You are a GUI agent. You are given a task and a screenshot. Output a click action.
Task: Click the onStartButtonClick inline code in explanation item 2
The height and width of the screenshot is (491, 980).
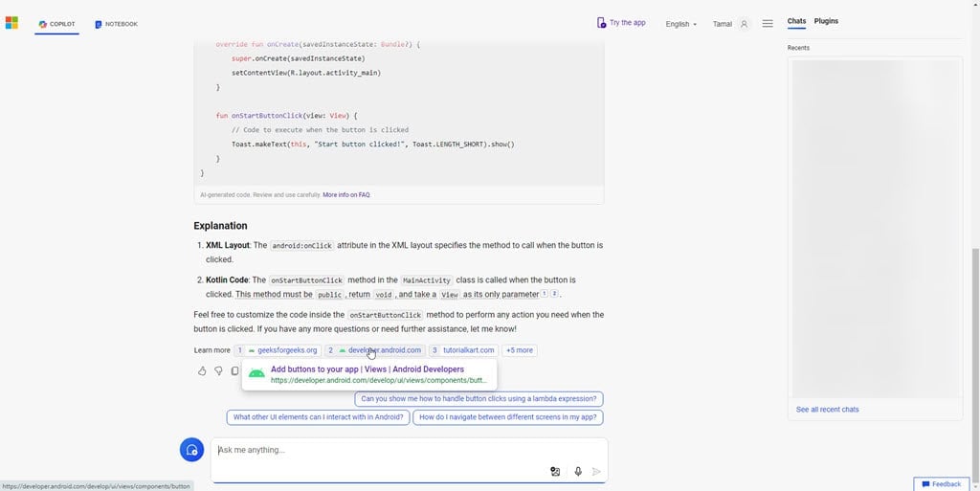point(306,280)
